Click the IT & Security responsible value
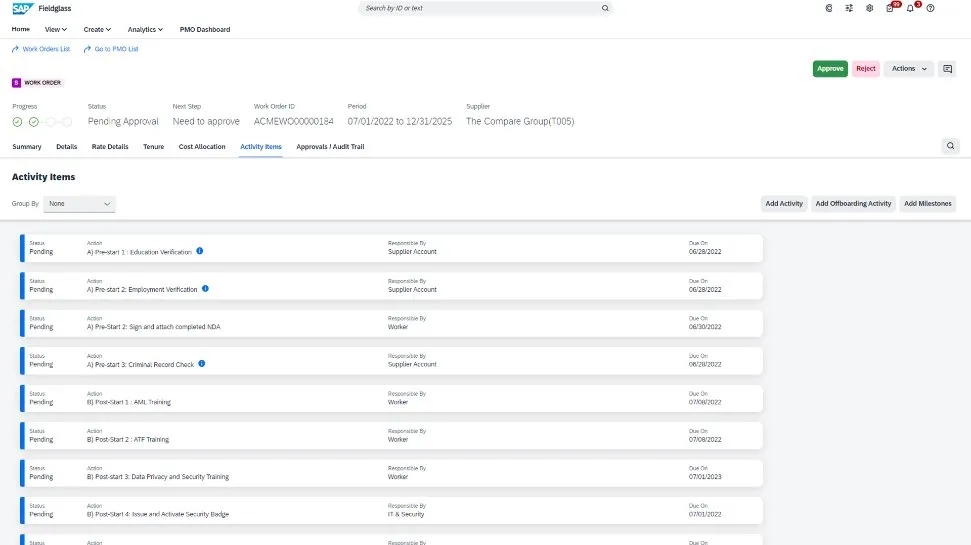The height and width of the screenshot is (545, 971). click(406, 515)
